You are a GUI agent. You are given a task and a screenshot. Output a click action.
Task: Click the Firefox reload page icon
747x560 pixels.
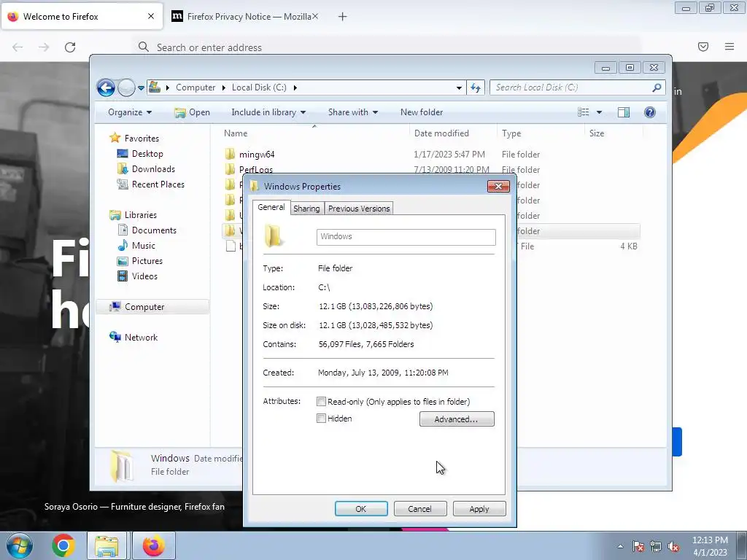[x=70, y=47]
